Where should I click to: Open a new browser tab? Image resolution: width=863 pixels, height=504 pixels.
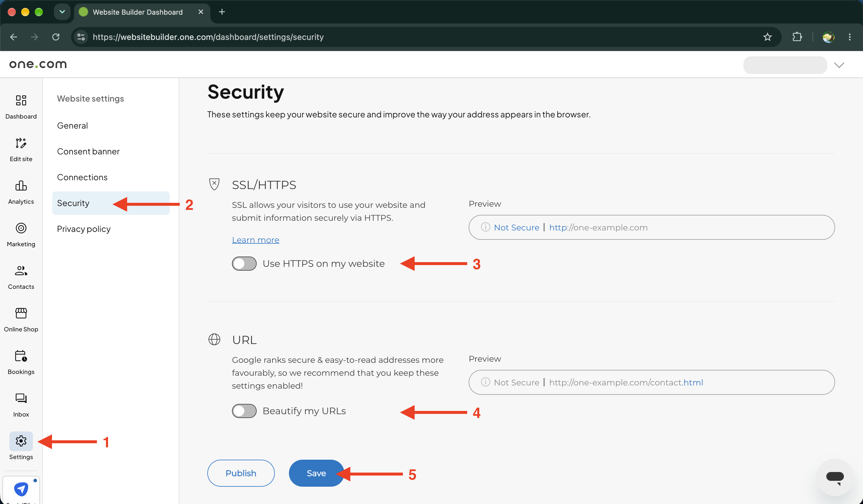pos(222,12)
